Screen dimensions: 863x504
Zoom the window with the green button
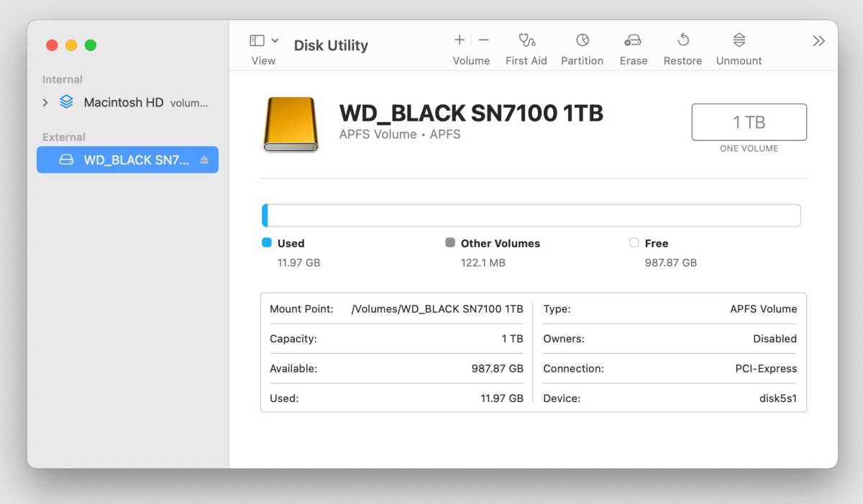[x=91, y=45]
